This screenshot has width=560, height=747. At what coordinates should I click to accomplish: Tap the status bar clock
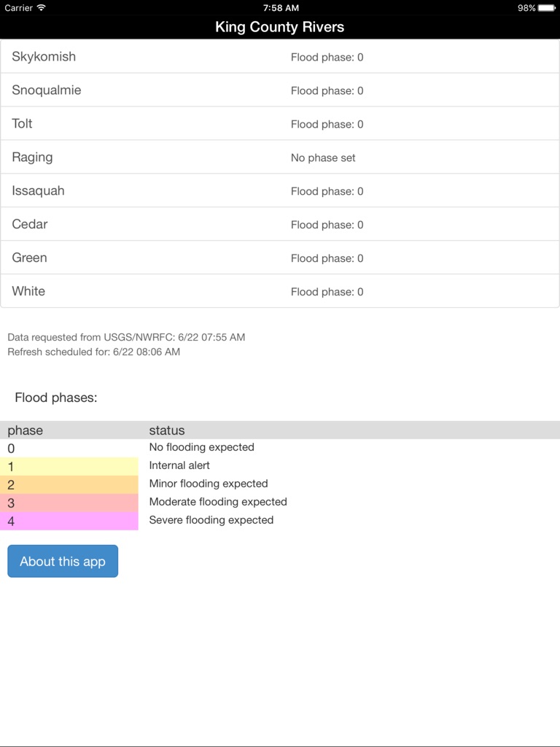click(281, 8)
